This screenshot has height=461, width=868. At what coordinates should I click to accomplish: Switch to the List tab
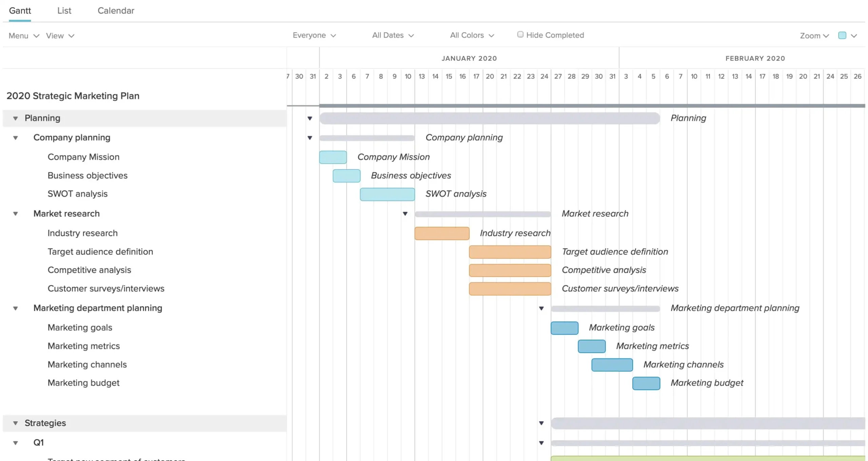pos(64,11)
